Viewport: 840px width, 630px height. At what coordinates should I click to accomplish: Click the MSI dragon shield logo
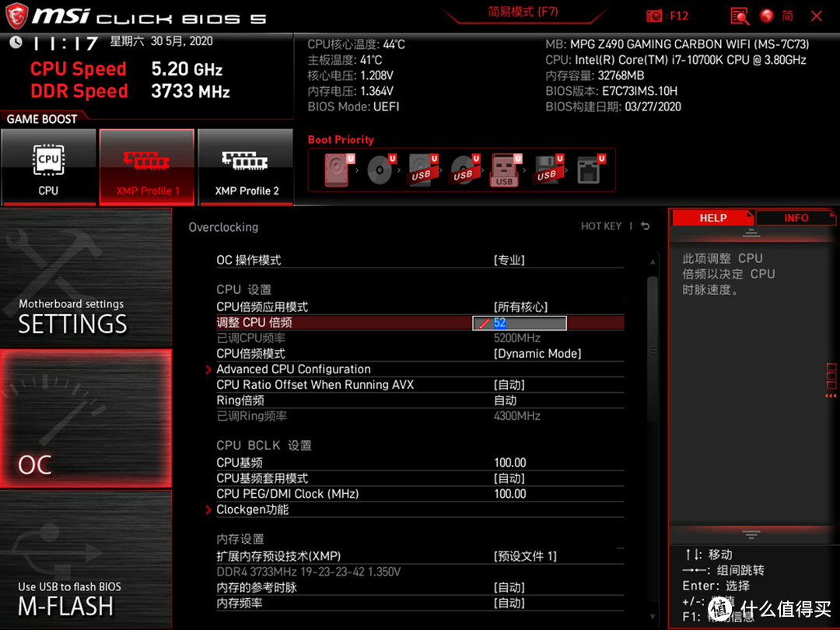tap(16, 16)
